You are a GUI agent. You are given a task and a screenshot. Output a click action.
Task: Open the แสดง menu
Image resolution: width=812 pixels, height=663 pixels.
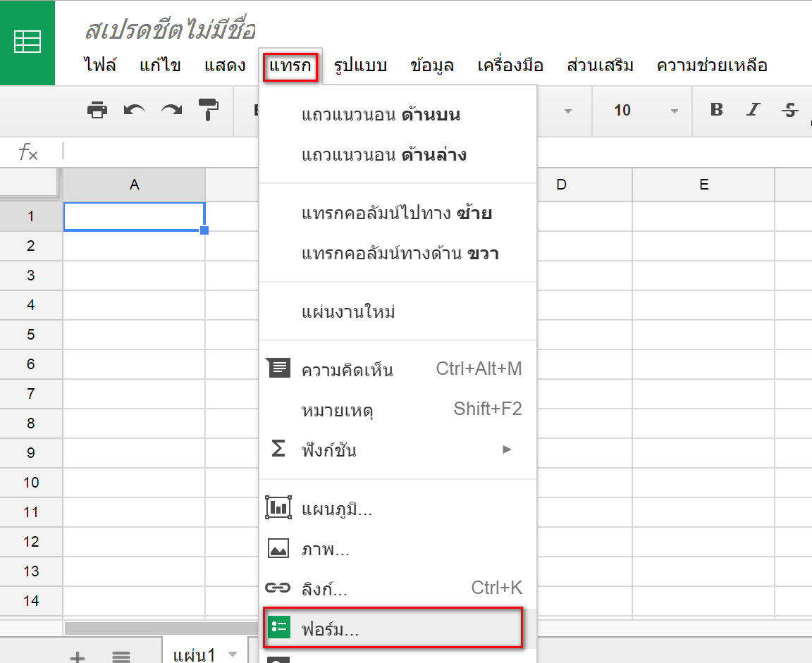coord(225,66)
